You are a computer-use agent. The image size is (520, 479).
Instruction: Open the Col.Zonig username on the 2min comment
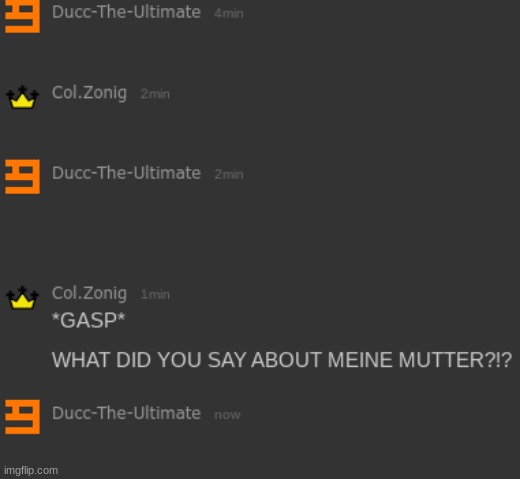89,93
